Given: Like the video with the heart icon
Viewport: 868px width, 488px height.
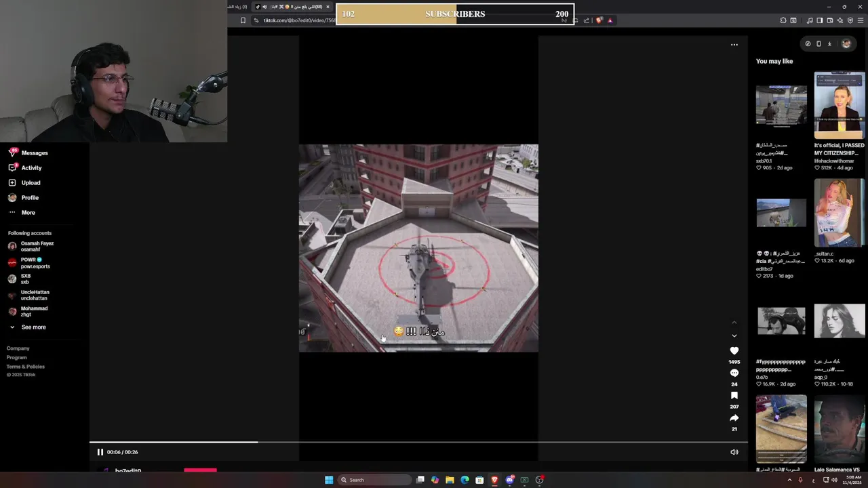Looking at the screenshot, I should (734, 350).
